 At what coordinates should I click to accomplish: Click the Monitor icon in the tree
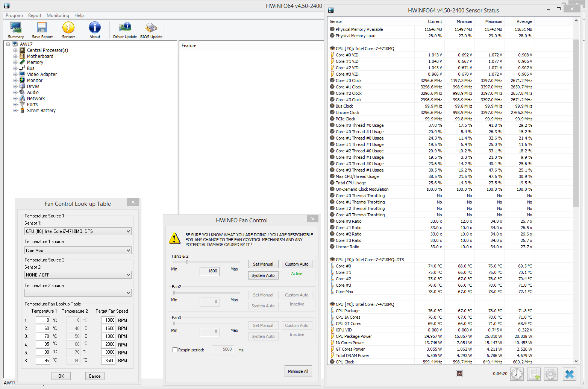[x=22, y=80]
